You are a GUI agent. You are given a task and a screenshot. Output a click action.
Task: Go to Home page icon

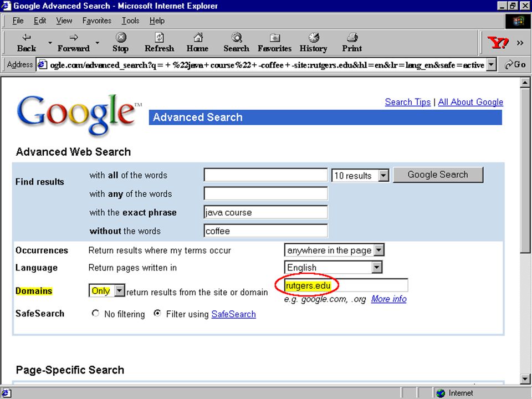pos(197,43)
